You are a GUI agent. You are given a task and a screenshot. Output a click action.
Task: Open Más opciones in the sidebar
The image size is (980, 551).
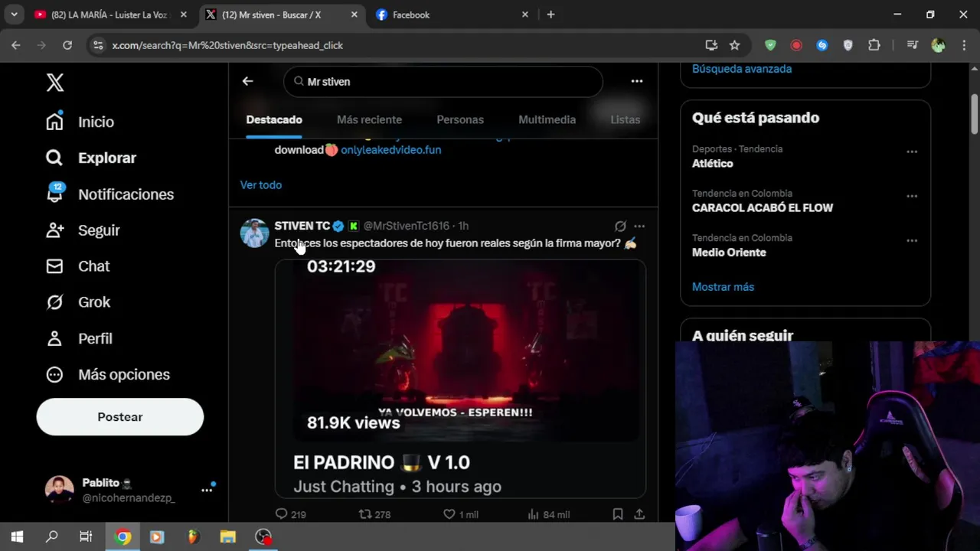pos(108,374)
